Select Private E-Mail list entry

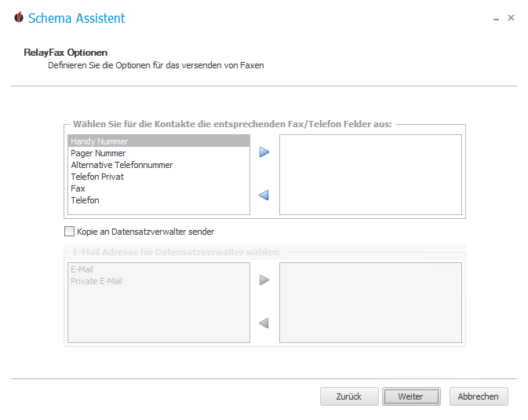coord(158,281)
